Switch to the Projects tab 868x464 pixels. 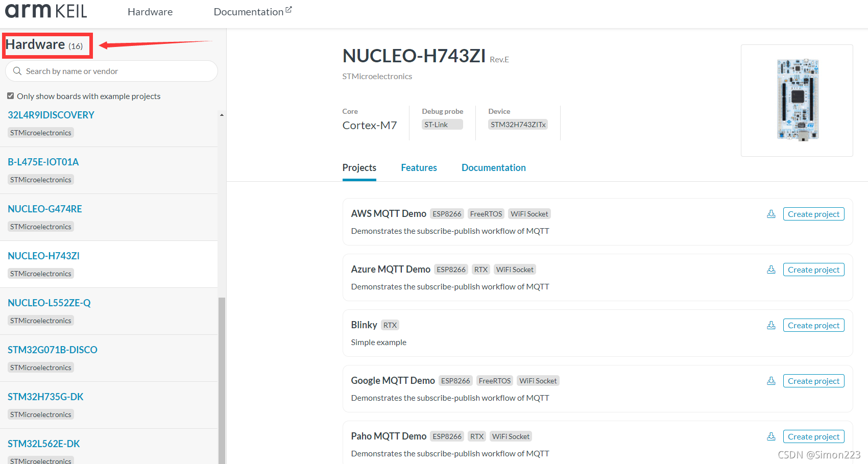coord(359,168)
